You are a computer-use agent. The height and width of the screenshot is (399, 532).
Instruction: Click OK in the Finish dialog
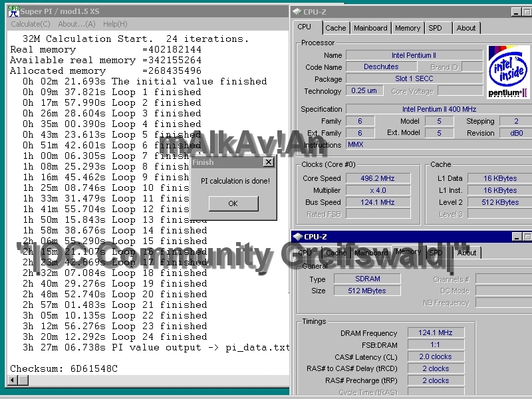[x=233, y=203]
